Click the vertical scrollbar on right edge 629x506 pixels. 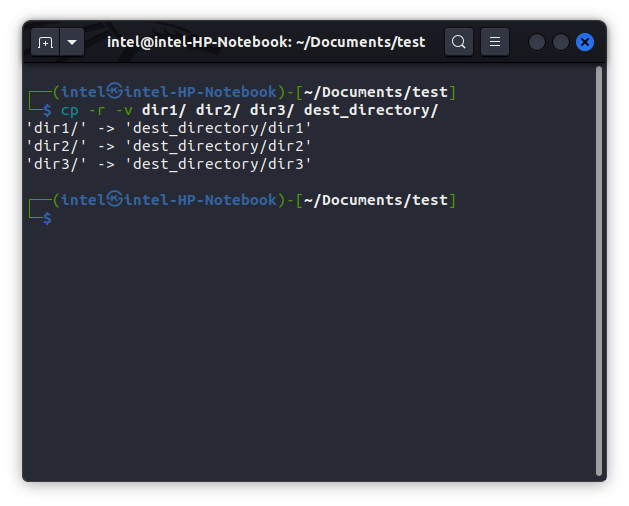point(599,270)
